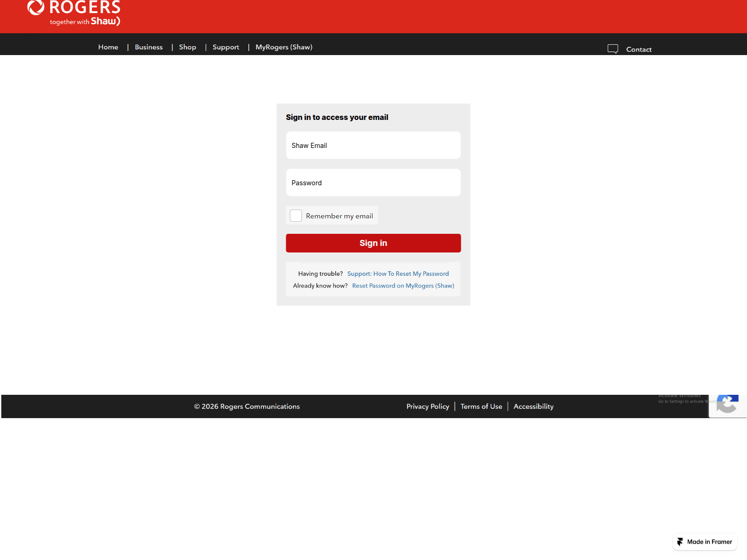Open Support: How To Reset My Password
This screenshot has width=747, height=560.
pos(398,274)
